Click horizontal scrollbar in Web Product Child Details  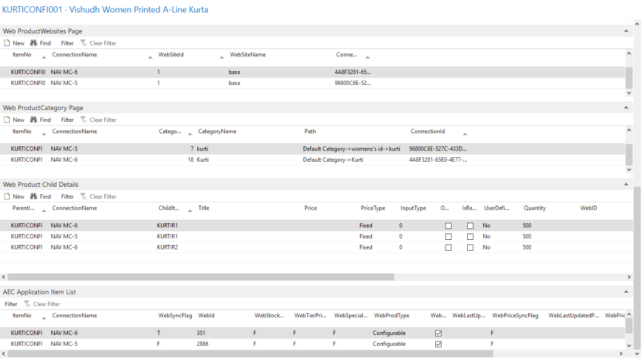coord(200,277)
